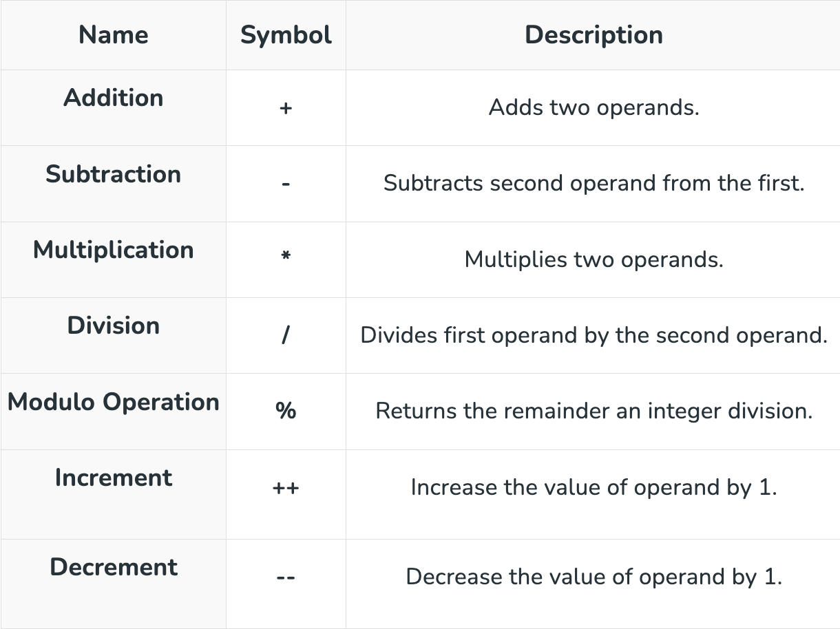Click the Symbol column header
This screenshot has height=629, width=840.
(x=286, y=35)
